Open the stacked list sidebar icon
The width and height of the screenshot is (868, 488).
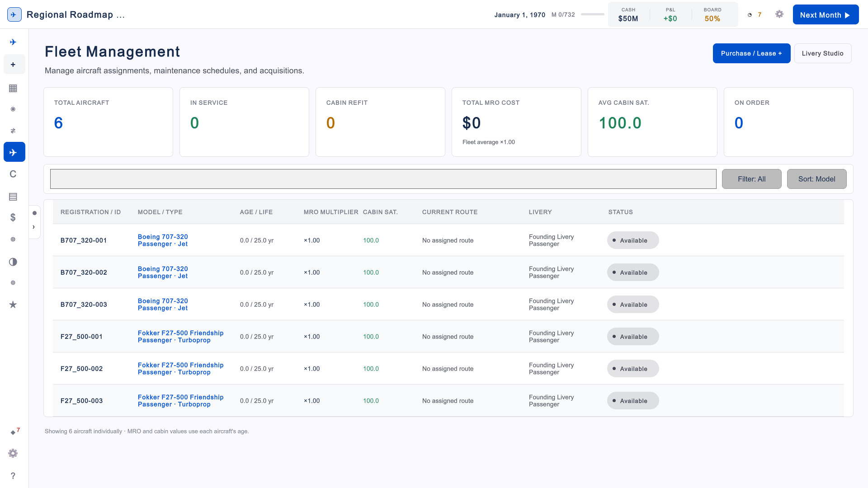(13, 197)
